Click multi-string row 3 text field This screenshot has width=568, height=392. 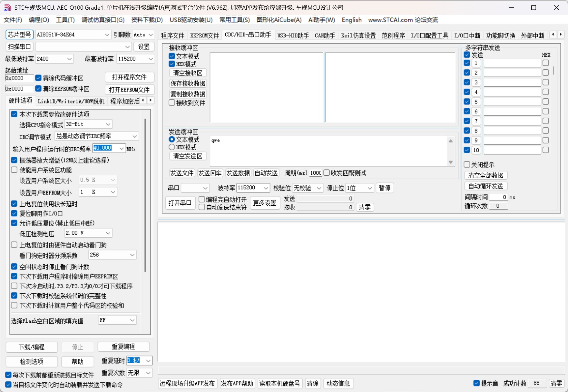coord(512,82)
